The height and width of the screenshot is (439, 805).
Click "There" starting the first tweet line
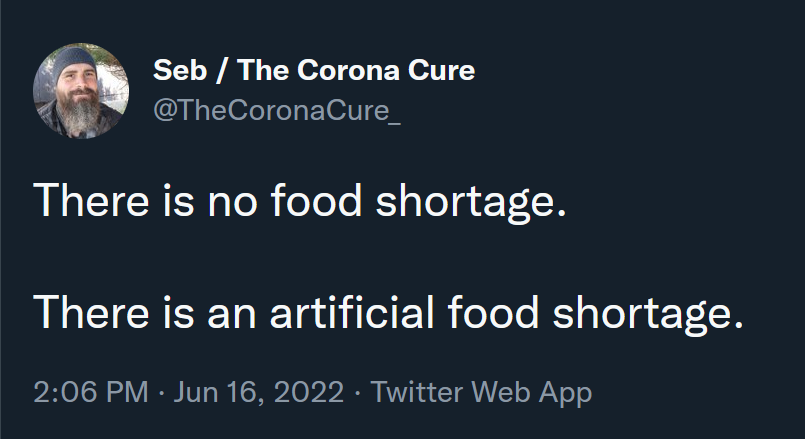click(91, 200)
